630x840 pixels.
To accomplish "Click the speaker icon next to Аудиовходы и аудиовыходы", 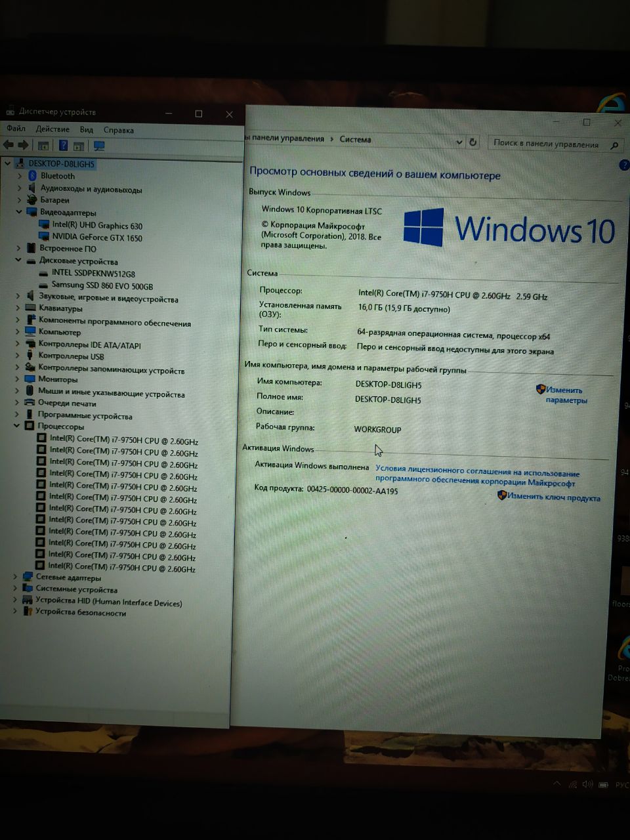I will click(32, 188).
